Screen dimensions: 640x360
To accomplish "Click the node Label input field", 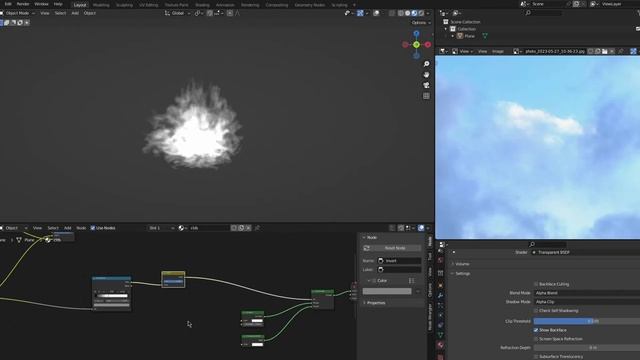I will coord(399,269).
